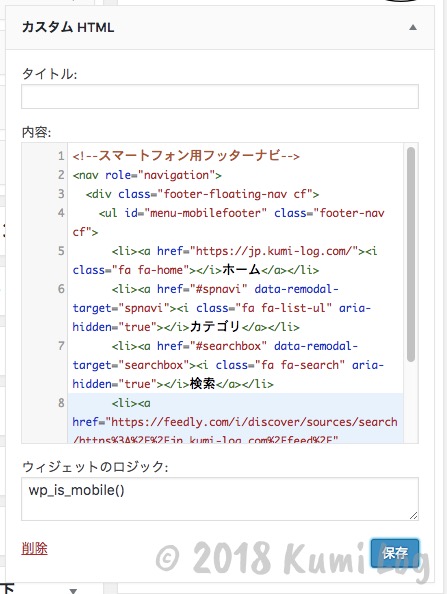Click line number 8 in gutter

[61, 403]
